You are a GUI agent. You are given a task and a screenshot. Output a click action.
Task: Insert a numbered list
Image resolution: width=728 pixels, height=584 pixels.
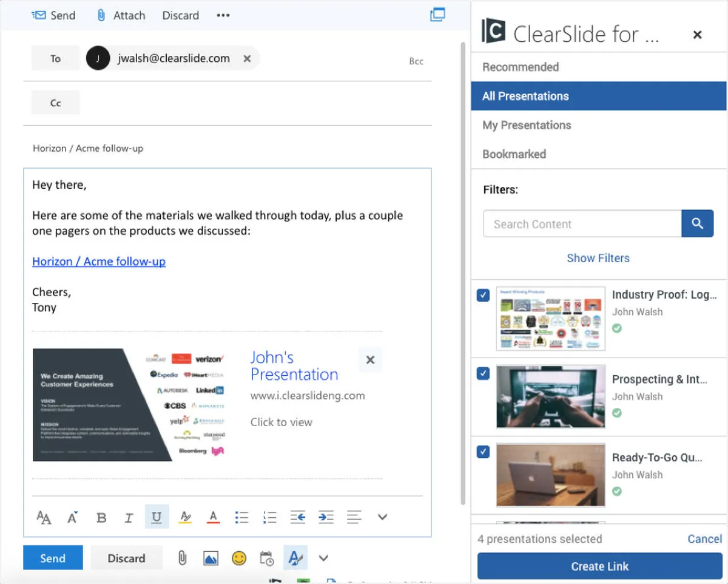point(269,517)
